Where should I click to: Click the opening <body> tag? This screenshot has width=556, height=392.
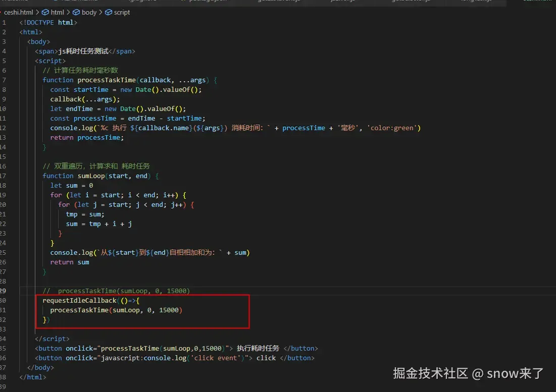[39, 42]
